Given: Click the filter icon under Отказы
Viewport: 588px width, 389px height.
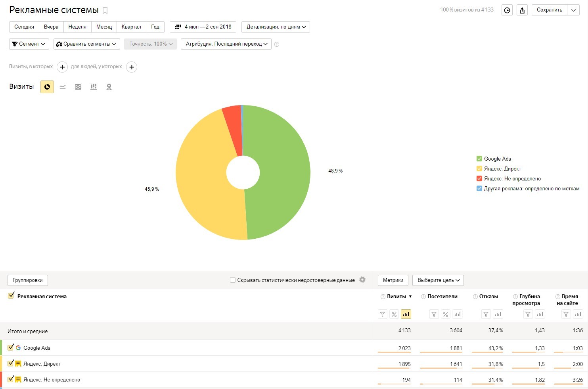Looking at the screenshot, I should coord(486,314).
